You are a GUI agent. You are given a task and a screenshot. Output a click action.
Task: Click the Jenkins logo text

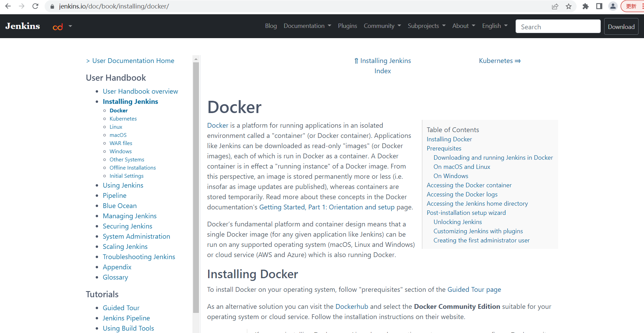pyautogui.click(x=22, y=26)
